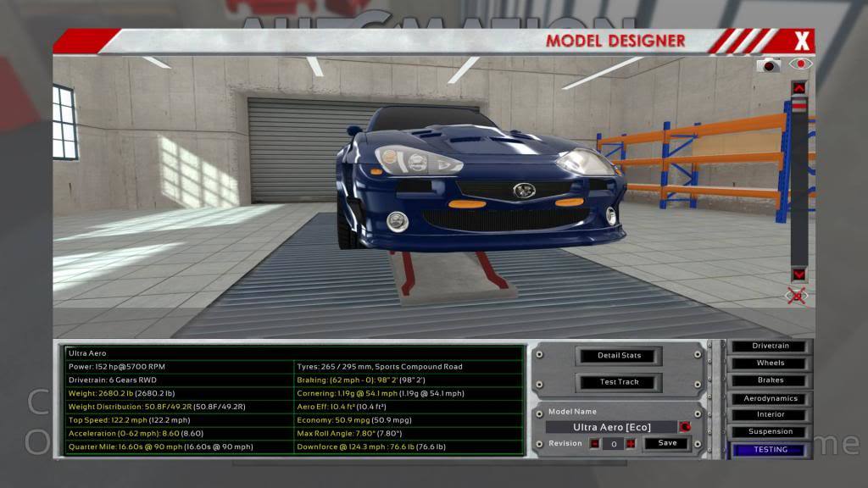Open the Suspension tab
This screenshot has height=488, width=868.
(x=770, y=432)
